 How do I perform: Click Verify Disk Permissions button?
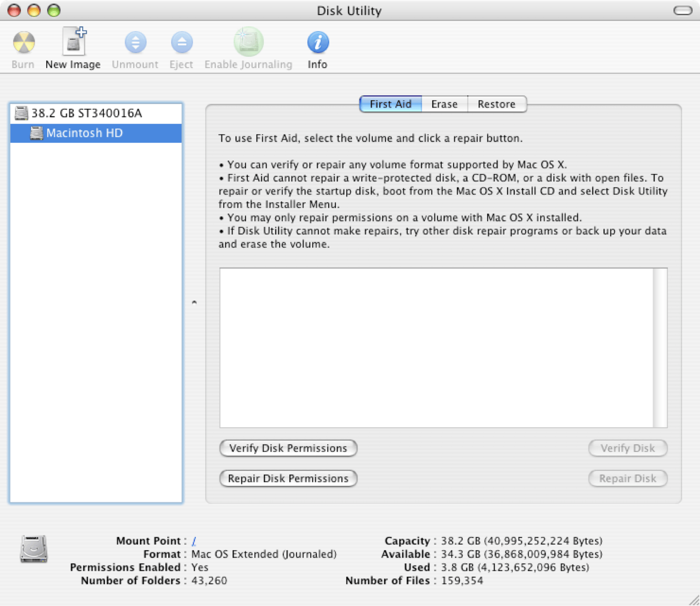tap(288, 448)
